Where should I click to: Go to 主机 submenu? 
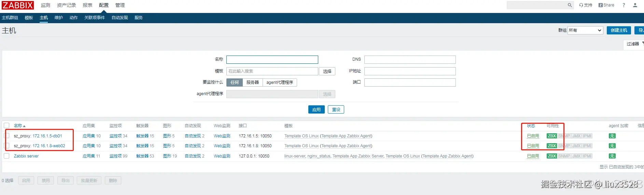44,18
